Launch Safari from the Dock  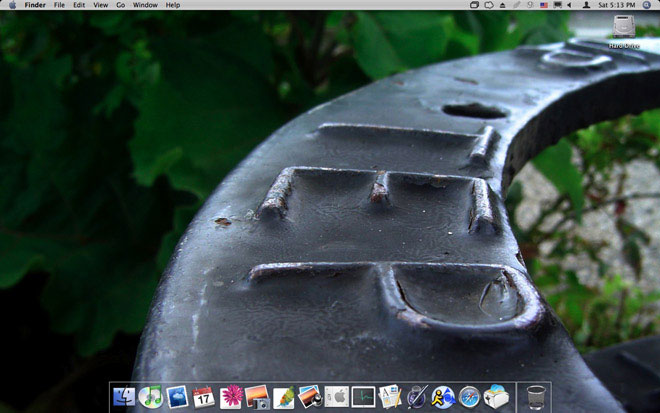coord(469,397)
